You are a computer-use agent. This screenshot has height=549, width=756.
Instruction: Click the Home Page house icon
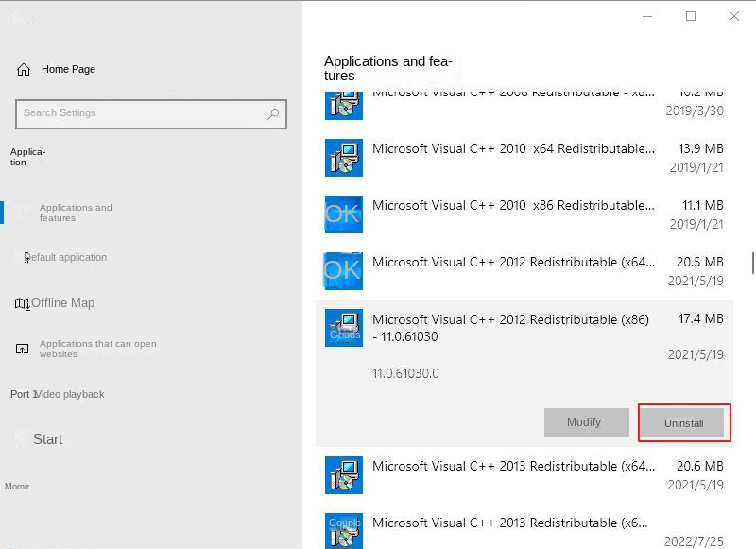point(23,68)
